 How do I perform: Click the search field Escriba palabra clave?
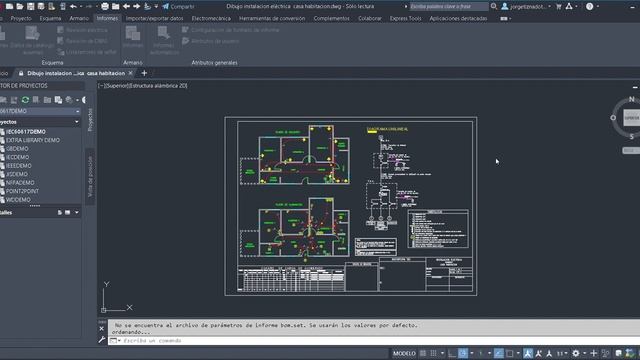click(449, 7)
